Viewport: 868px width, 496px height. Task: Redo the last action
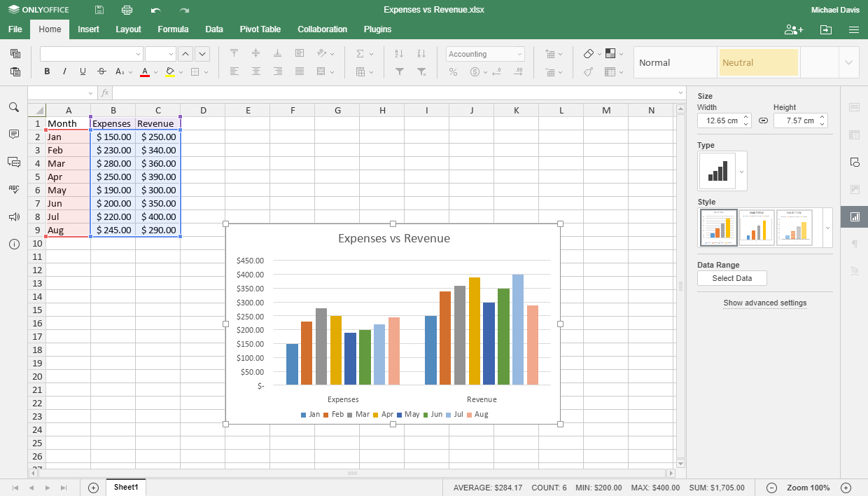184,10
